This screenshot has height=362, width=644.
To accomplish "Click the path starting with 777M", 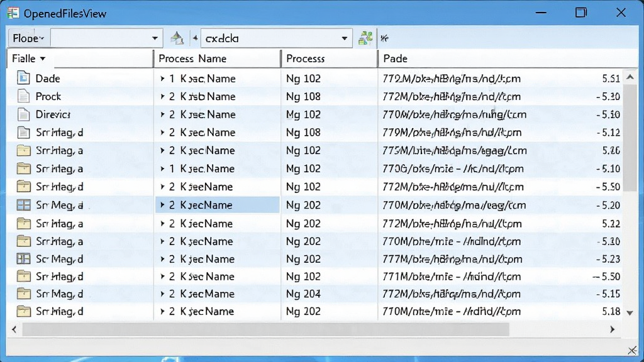I will (452, 259).
